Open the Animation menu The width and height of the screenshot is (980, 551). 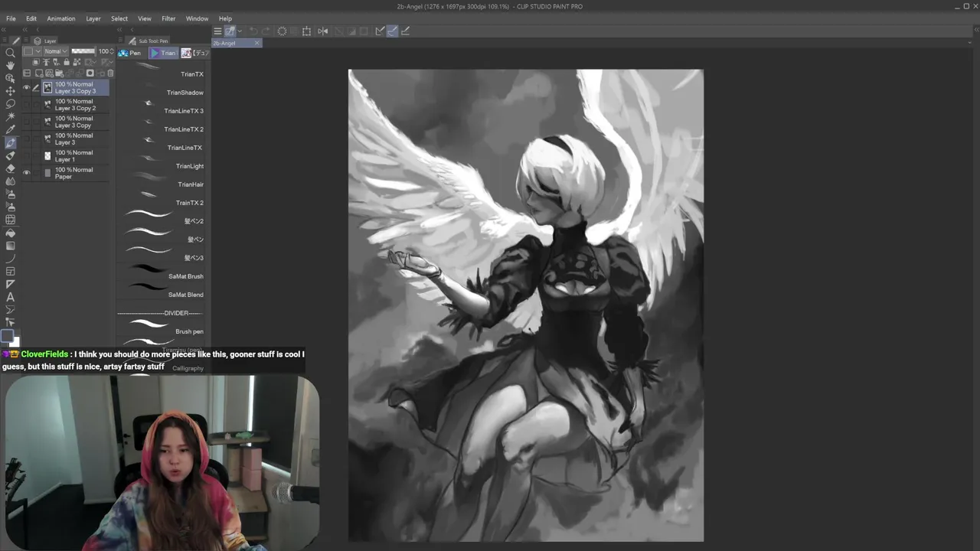coord(61,18)
